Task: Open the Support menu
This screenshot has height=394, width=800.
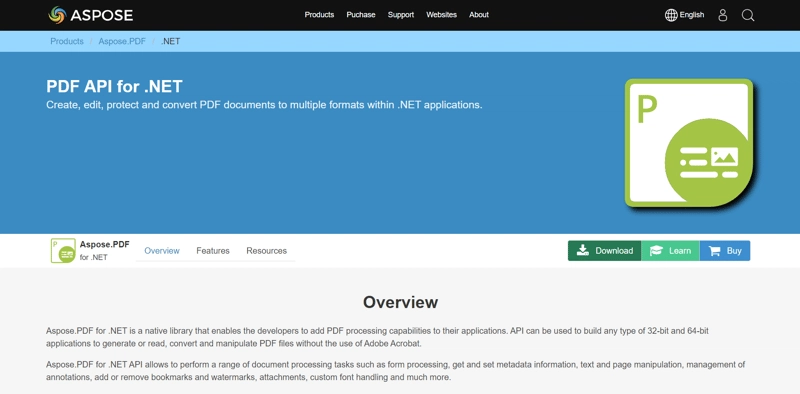Action: (x=401, y=15)
